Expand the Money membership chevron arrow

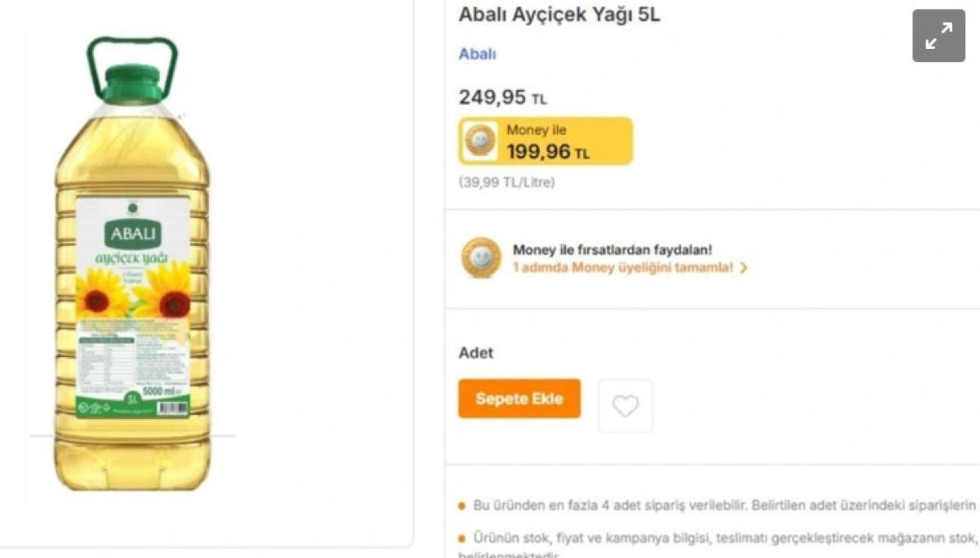pos(743,267)
